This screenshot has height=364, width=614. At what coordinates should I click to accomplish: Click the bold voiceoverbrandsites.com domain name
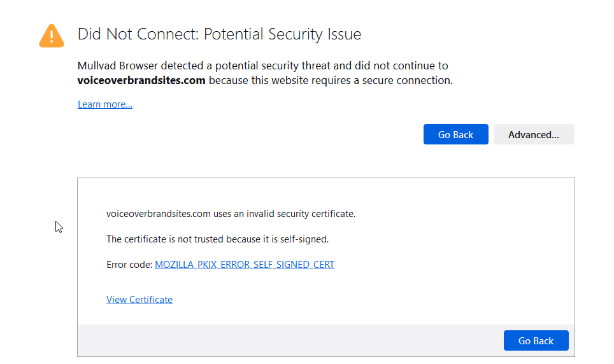[141, 81]
